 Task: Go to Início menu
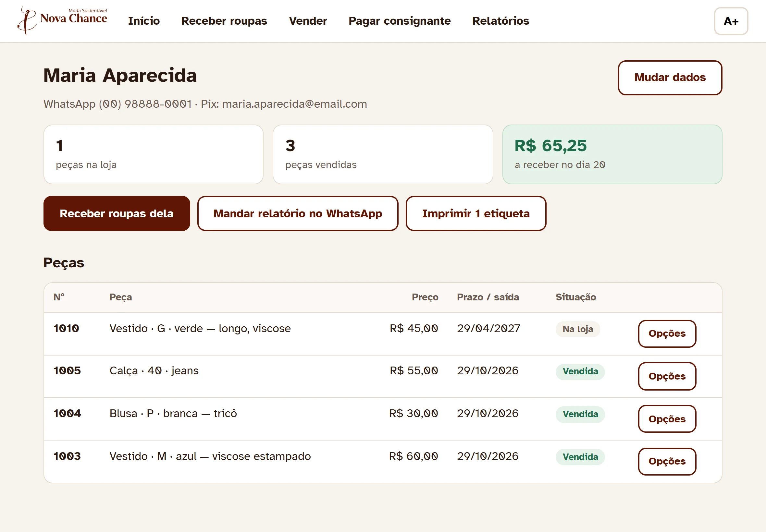[144, 21]
